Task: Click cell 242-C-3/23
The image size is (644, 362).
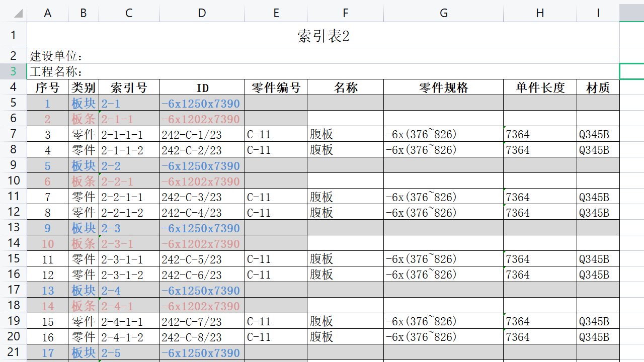Action: [x=202, y=197]
